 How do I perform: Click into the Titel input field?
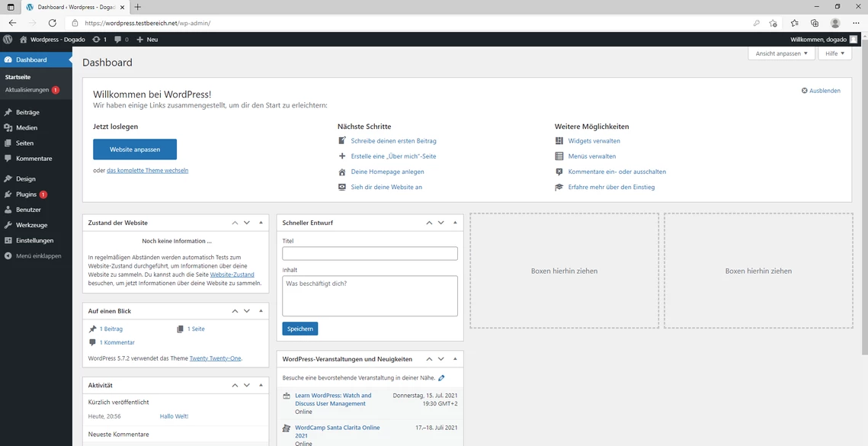tap(370, 254)
